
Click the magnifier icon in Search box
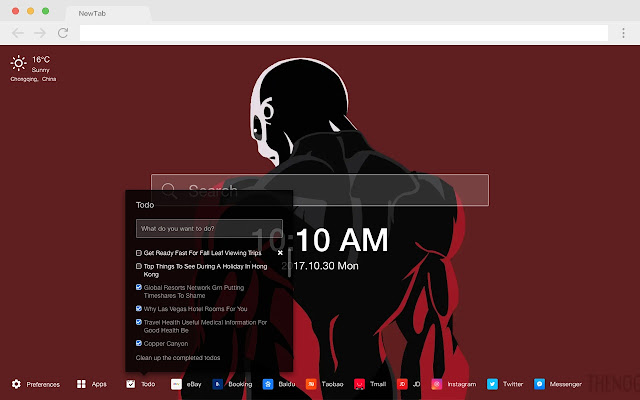click(169, 191)
